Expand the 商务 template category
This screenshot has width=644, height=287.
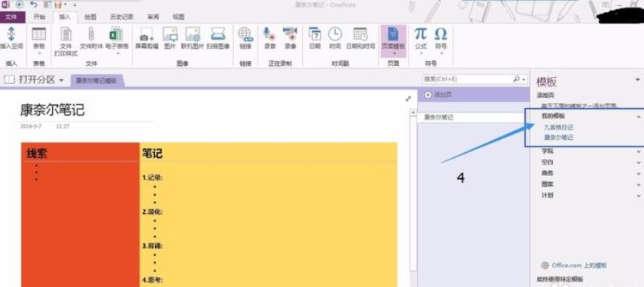[638, 173]
